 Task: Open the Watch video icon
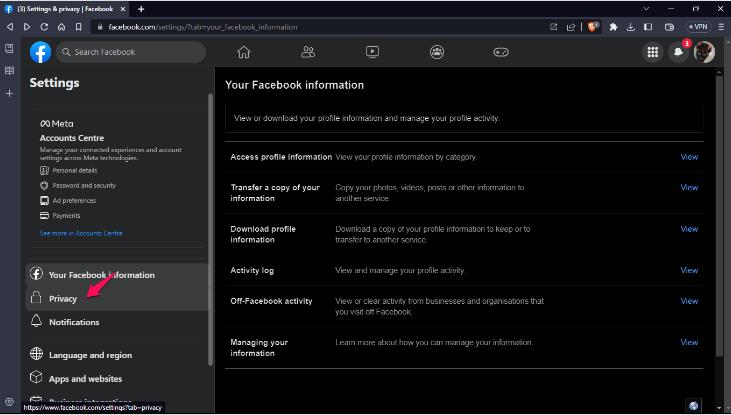(372, 52)
